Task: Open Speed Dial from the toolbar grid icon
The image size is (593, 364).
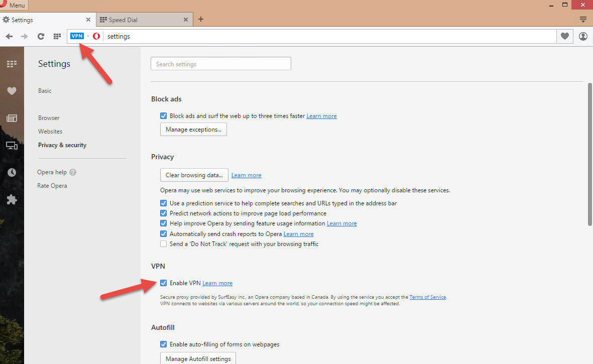Action: pyautogui.click(x=57, y=36)
